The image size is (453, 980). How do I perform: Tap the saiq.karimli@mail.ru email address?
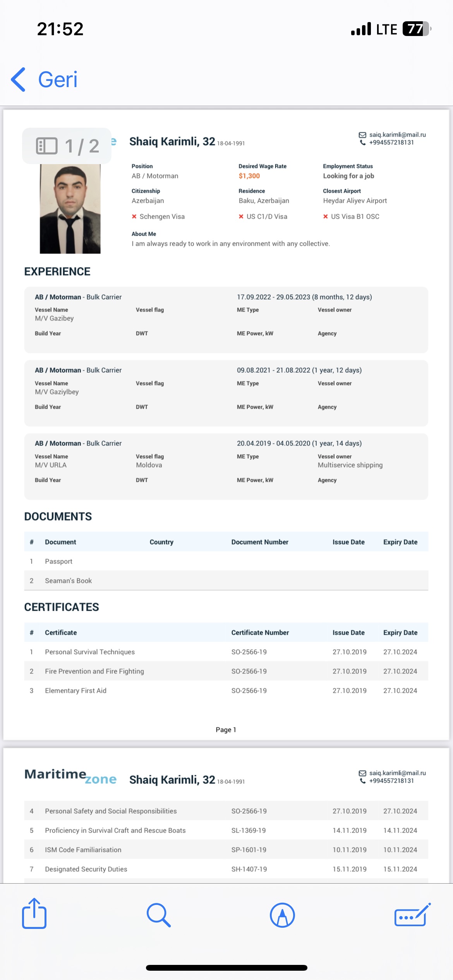tap(397, 135)
